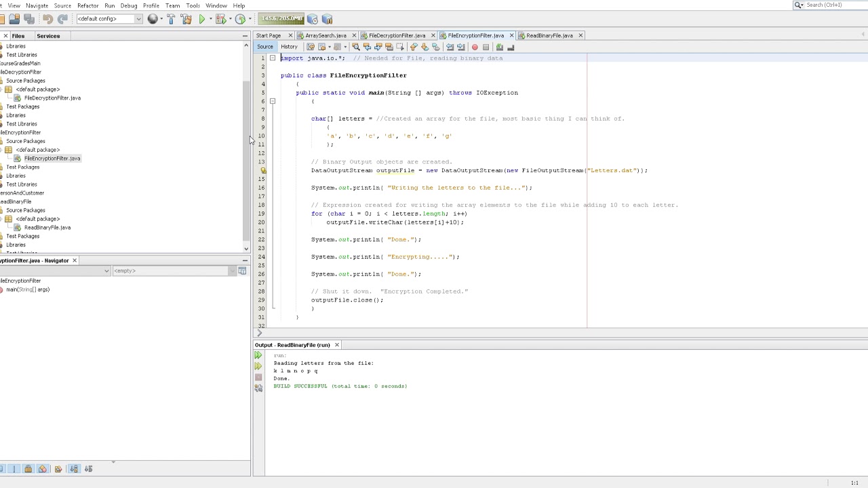
Task: Clean and build with hammer and broom
Action: [x=186, y=19]
